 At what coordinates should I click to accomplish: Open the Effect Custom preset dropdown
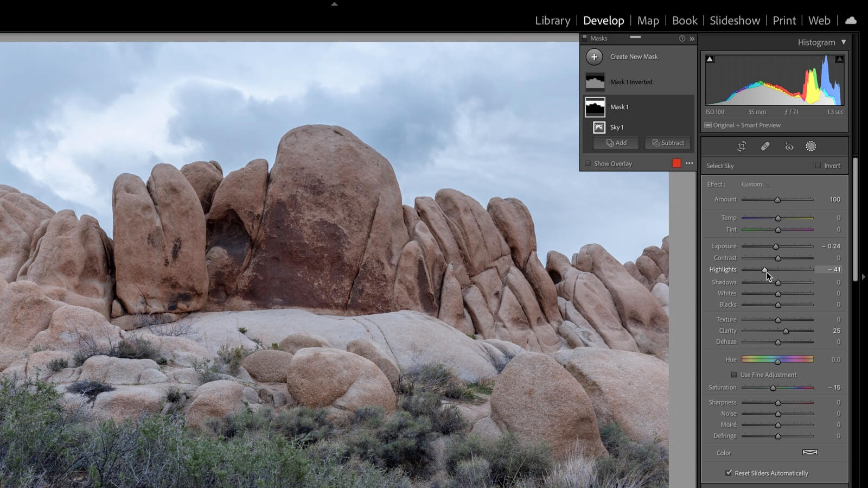(755, 185)
